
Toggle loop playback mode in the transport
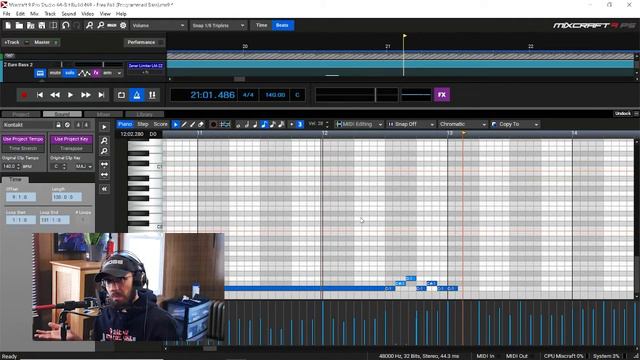(121, 95)
